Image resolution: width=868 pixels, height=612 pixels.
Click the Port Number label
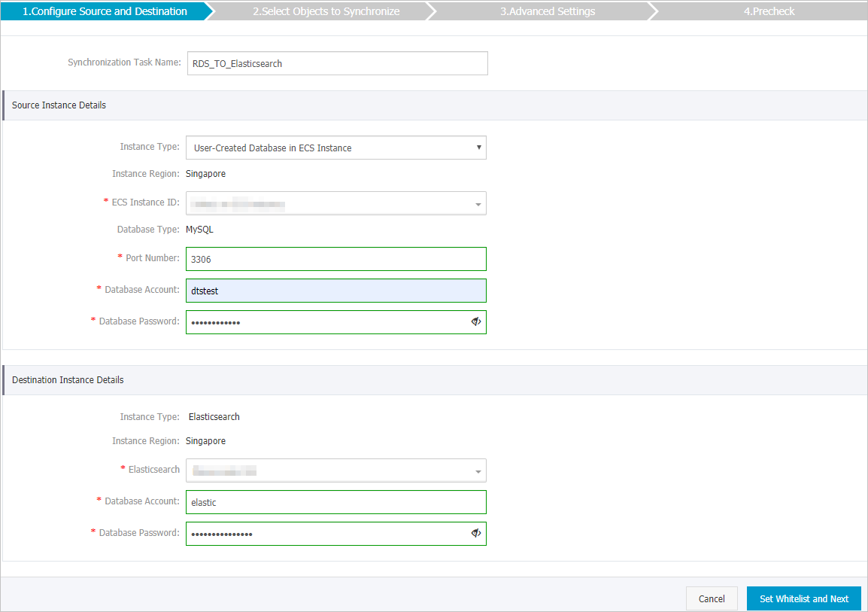(x=152, y=257)
